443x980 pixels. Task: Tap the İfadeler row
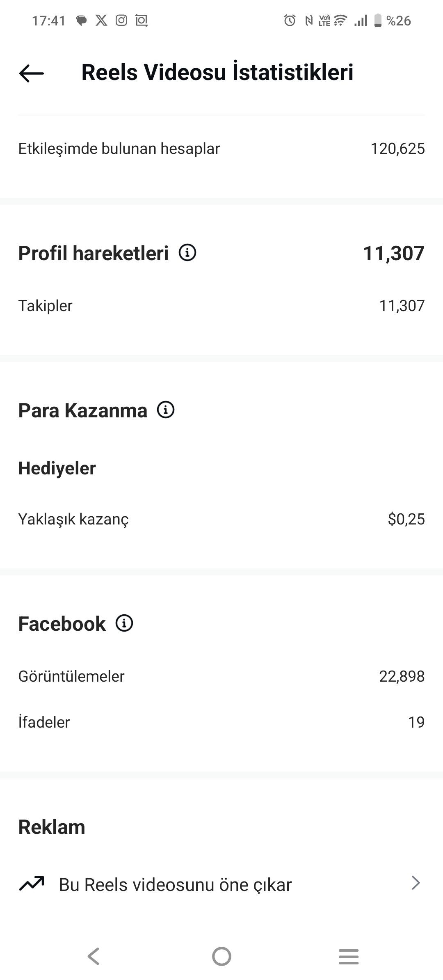click(x=221, y=722)
